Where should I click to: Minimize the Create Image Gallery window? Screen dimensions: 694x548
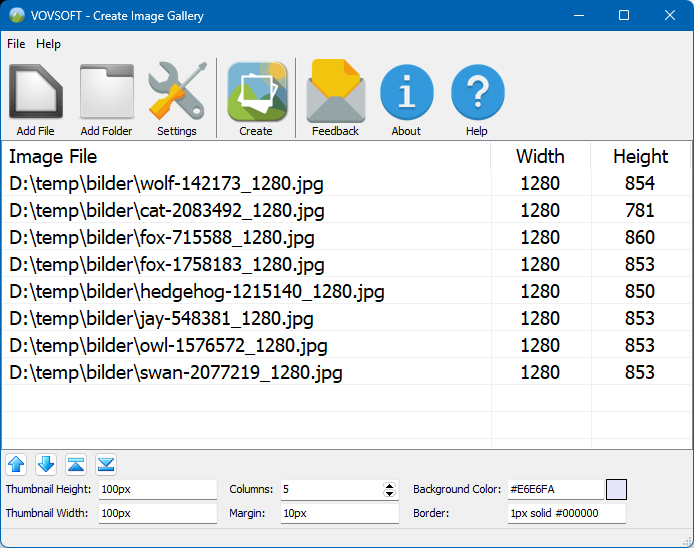click(578, 15)
